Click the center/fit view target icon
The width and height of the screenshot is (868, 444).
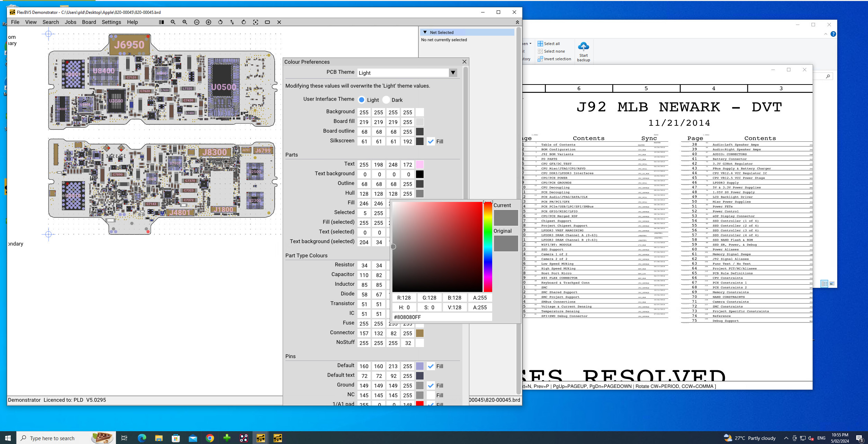[x=256, y=22]
